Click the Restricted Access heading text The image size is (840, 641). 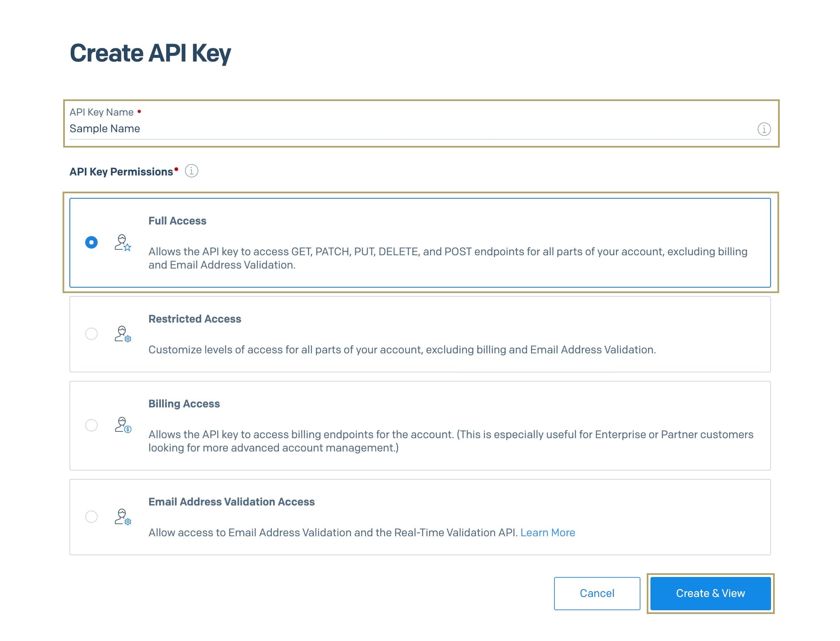click(195, 319)
